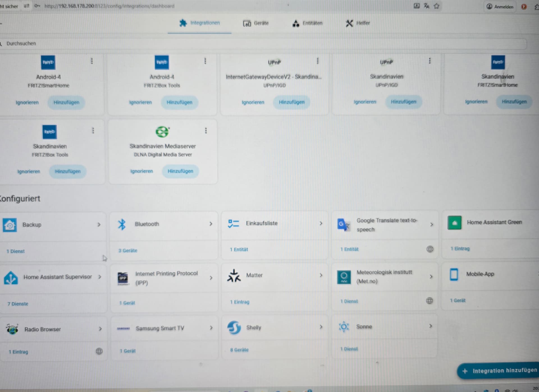539x392 pixels.
Task: Switch to the Entitäten tab
Action: pos(307,23)
